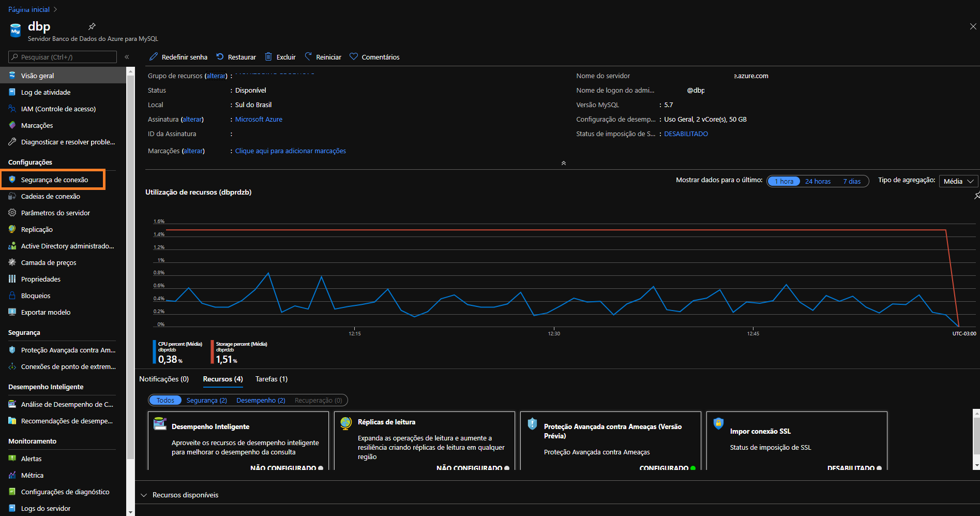Screen dimensions: 980x516
Task: Click alterar link for Grupo de recursos
Action: 216,76
